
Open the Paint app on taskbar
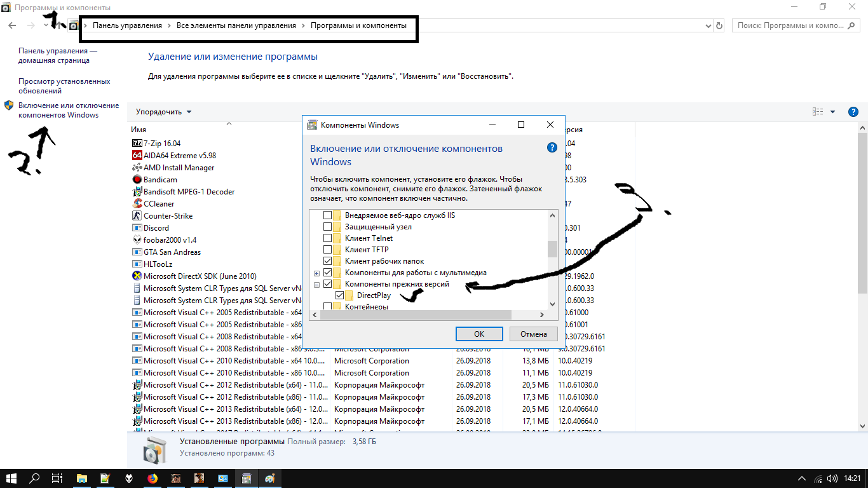270,478
